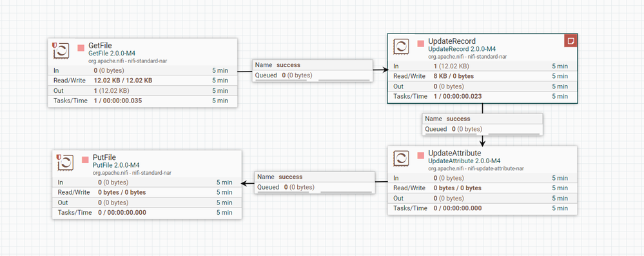Click the GetFile processor name title
644x256 pixels.
coord(100,45)
